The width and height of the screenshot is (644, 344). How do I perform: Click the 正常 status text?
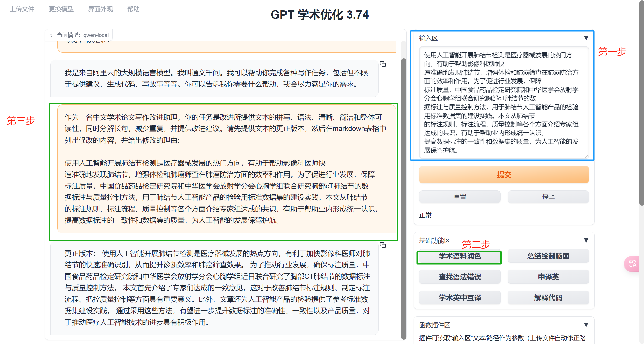point(425,215)
